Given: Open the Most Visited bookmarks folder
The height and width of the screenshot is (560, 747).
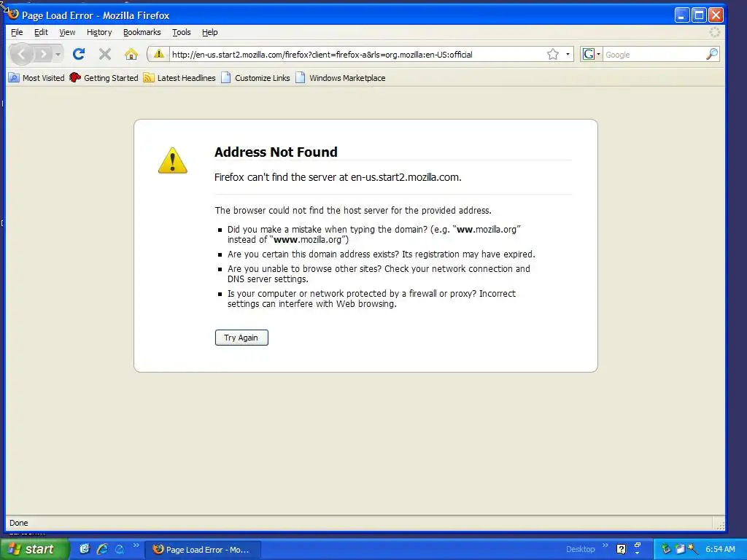Looking at the screenshot, I should coord(36,77).
